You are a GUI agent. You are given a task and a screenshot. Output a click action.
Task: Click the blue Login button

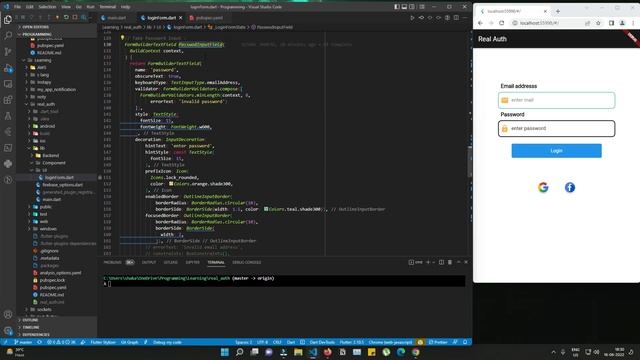(556, 151)
